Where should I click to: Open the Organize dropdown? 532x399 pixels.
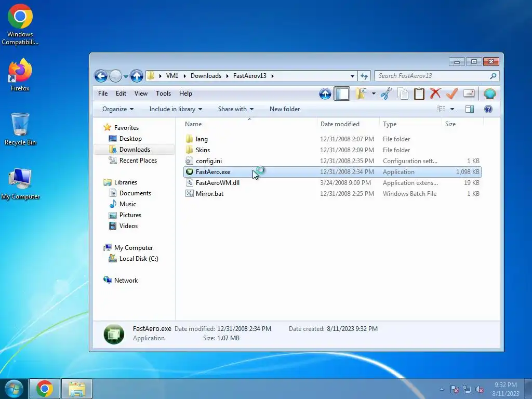118,109
